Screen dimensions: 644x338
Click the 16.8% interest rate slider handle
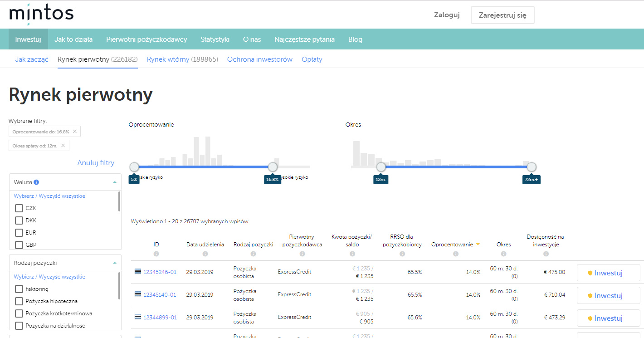(x=273, y=167)
